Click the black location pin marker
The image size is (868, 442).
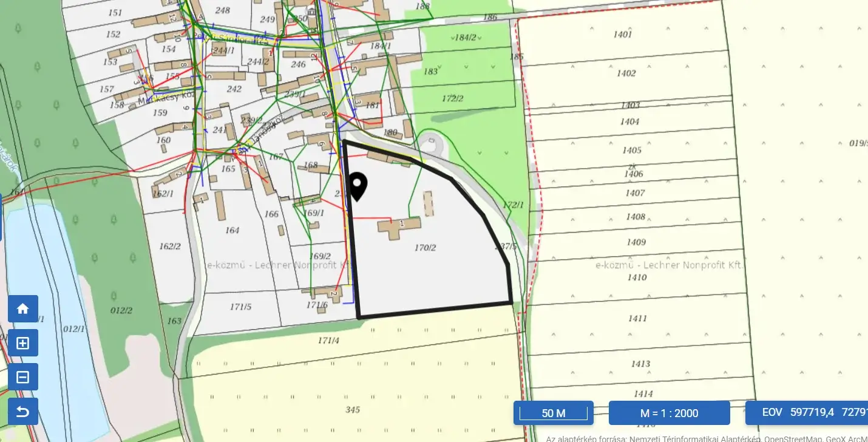pyautogui.click(x=358, y=186)
